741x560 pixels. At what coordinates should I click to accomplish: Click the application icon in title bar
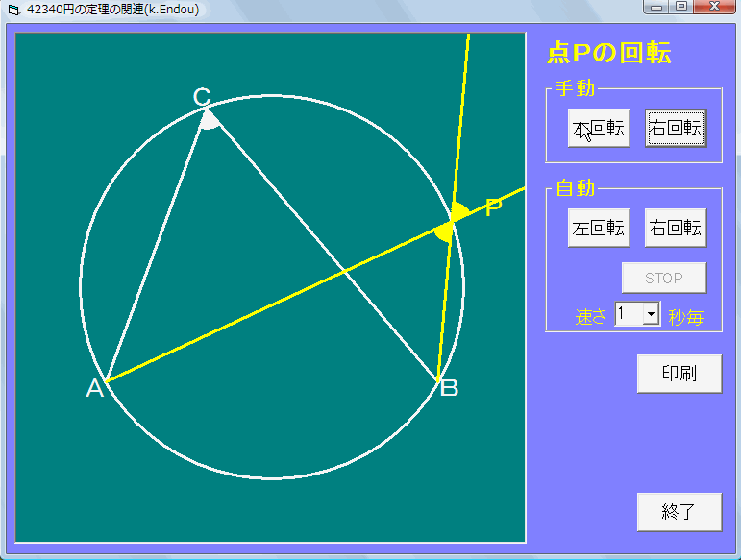tap(14, 10)
